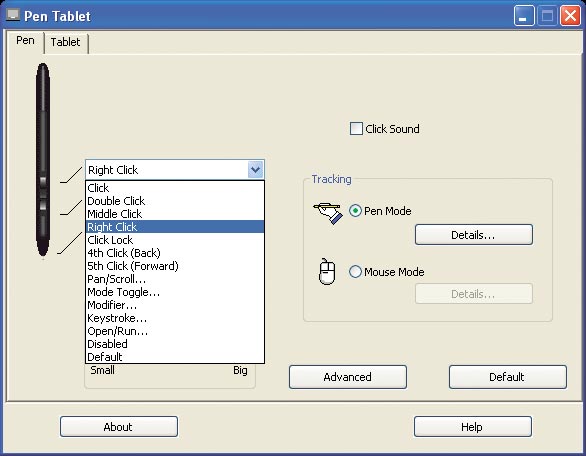Choose Keystroke... in the dropdown list
Screen dimensions: 586x456
[x=175, y=318]
